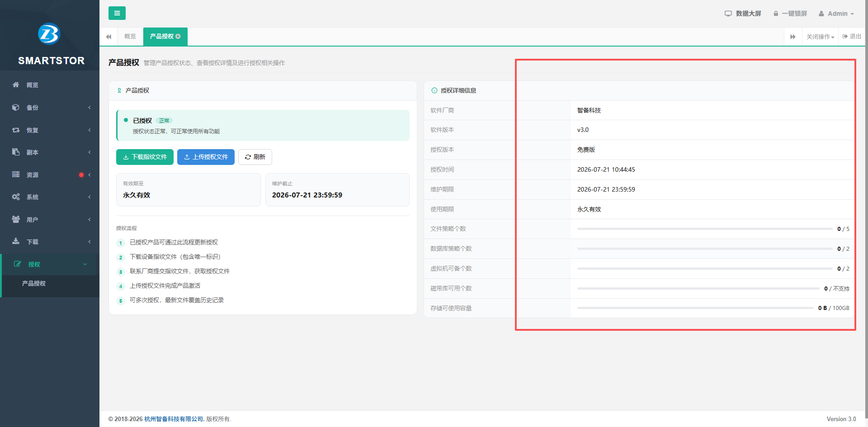Click the edit icon beside 授权
The height and width of the screenshot is (427, 868).
pos(18,264)
